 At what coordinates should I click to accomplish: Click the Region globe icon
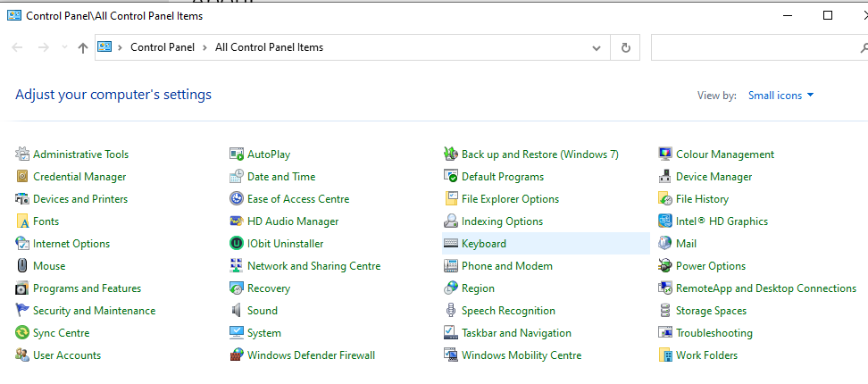click(451, 288)
